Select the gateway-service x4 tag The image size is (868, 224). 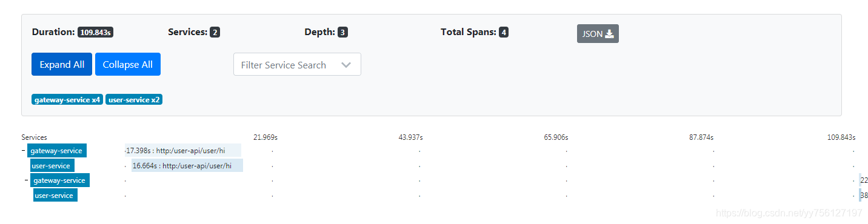[67, 99]
